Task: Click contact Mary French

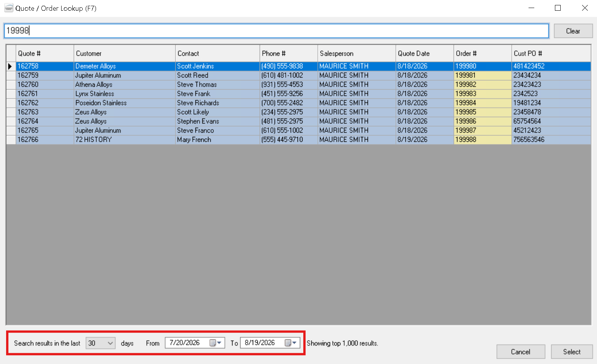Action: (x=218, y=140)
